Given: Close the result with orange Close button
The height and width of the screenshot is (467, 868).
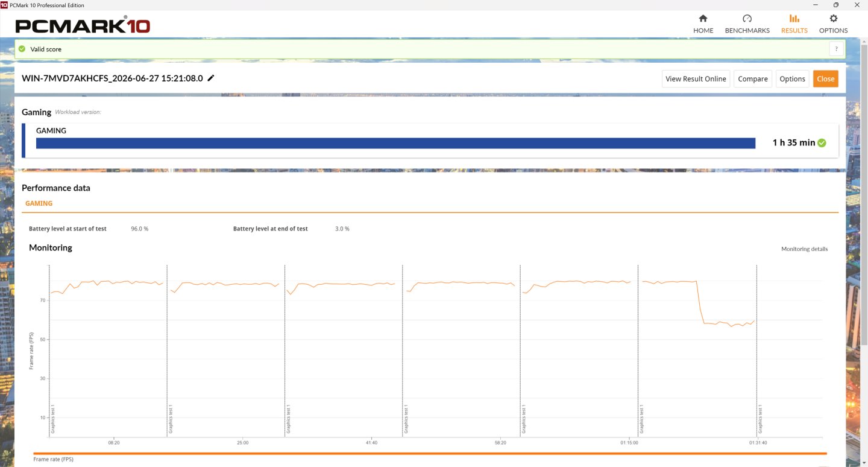Looking at the screenshot, I should 826,79.
